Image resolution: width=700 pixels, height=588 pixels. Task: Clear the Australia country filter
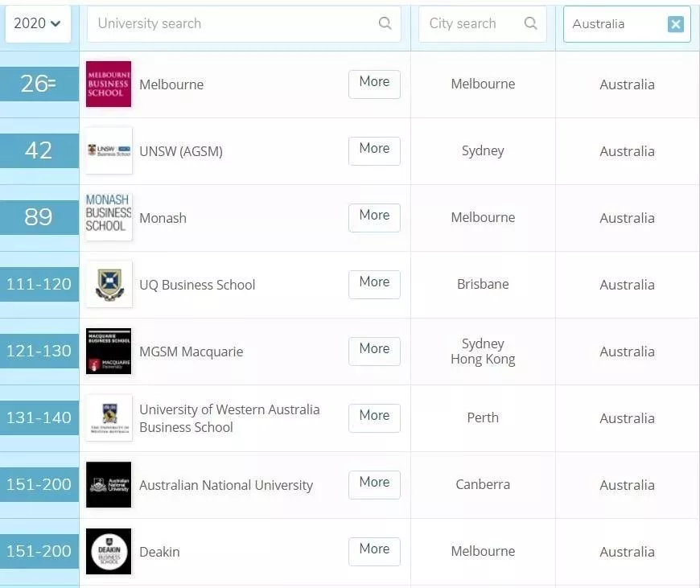click(676, 24)
